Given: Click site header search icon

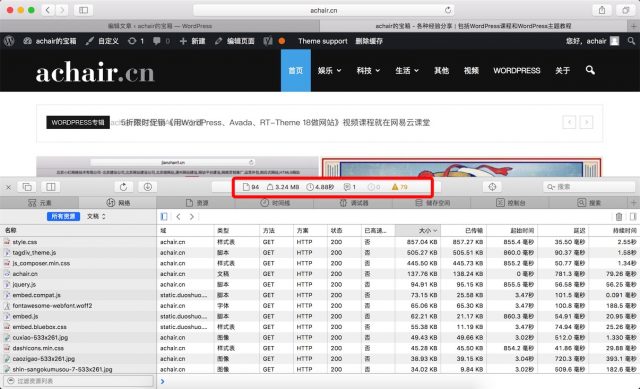Looking at the screenshot, I should point(590,70).
